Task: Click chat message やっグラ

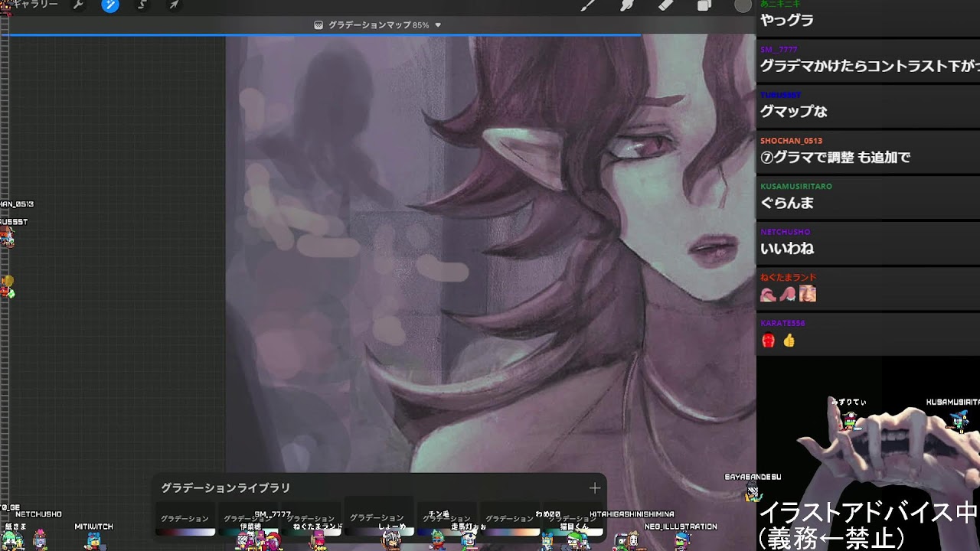Action: point(786,20)
